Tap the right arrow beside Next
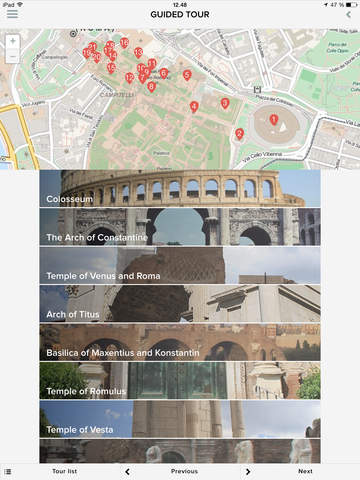Image resolution: width=360 pixels, height=480 pixels. point(248,472)
